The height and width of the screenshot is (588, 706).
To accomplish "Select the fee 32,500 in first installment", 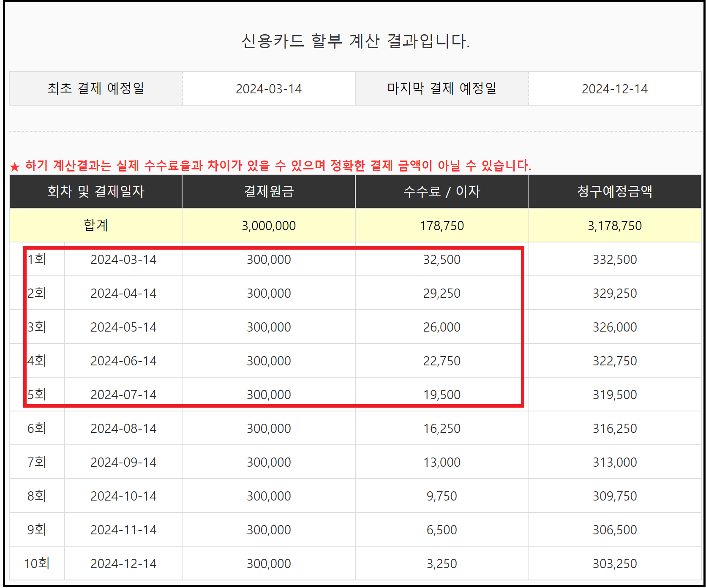I will pos(441,259).
